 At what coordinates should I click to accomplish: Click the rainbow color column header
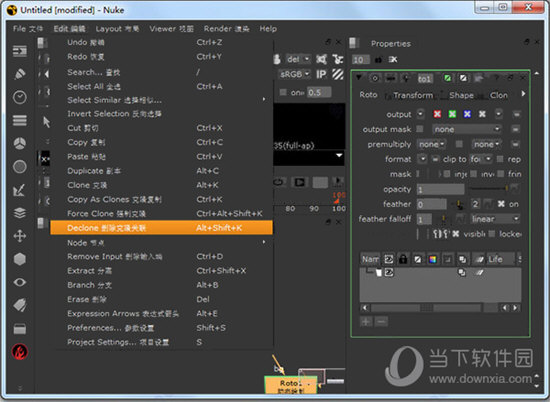(433, 259)
